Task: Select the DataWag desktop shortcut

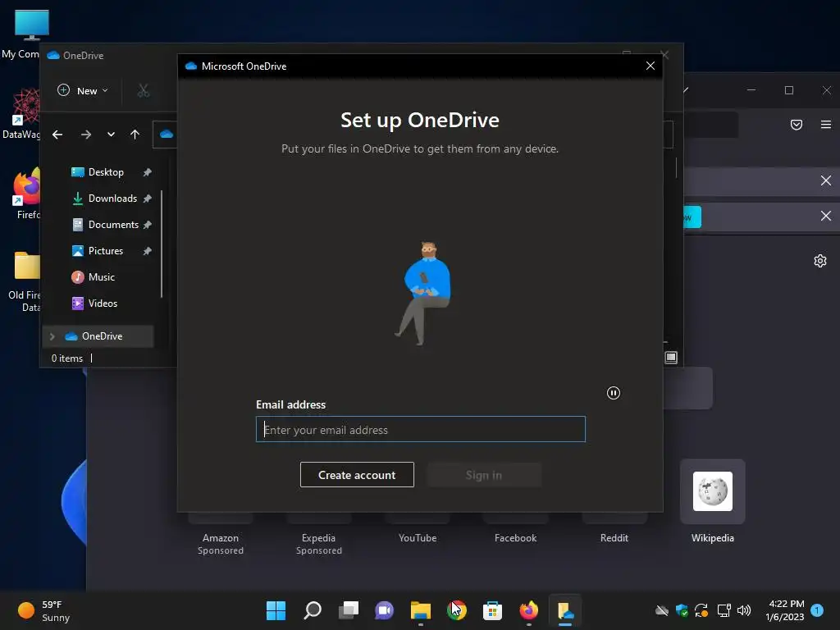Action: [21, 114]
